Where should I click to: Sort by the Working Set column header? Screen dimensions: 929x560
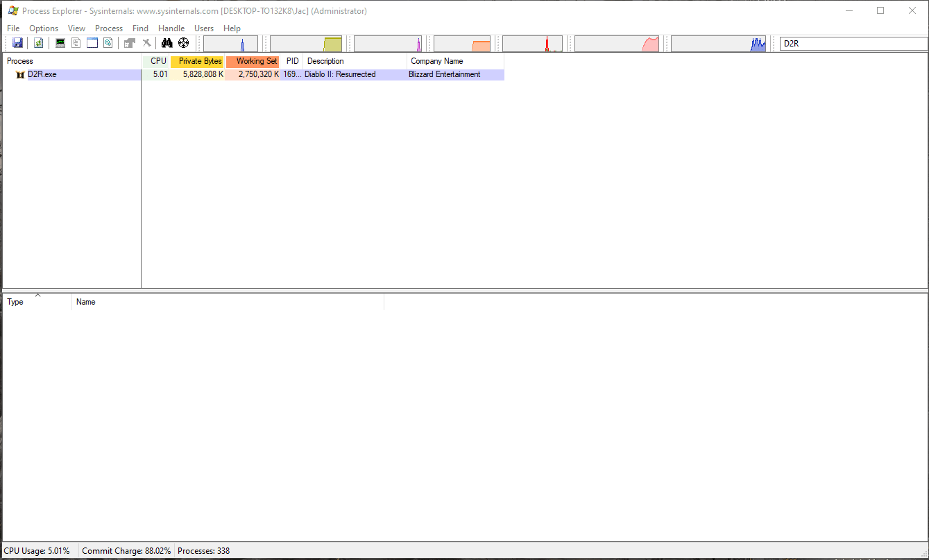coord(253,61)
